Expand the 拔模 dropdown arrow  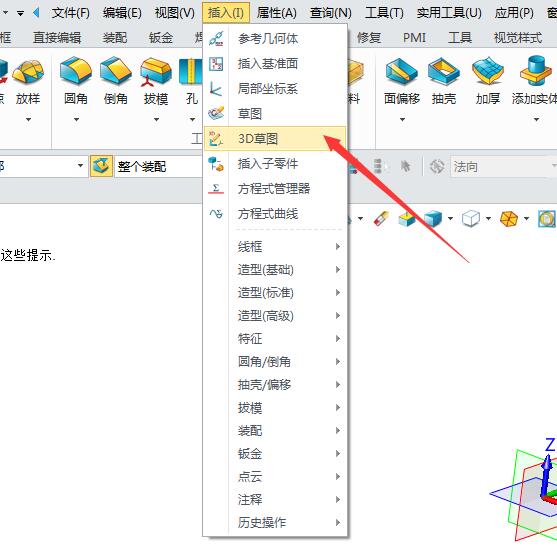156,120
